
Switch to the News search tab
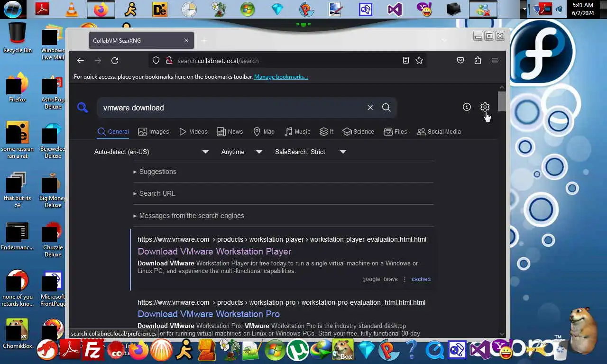click(230, 132)
